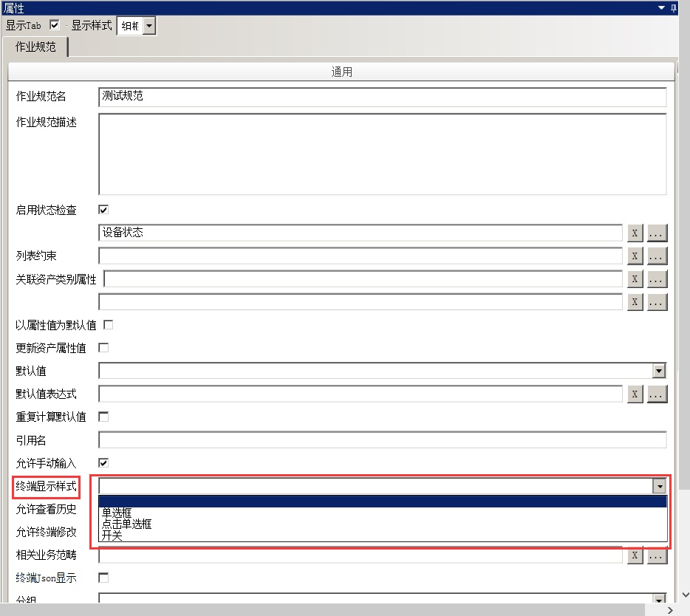This screenshot has height=616, width=690.
Task: Click the pin icon in 属性 title bar
Action: tap(673, 8)
